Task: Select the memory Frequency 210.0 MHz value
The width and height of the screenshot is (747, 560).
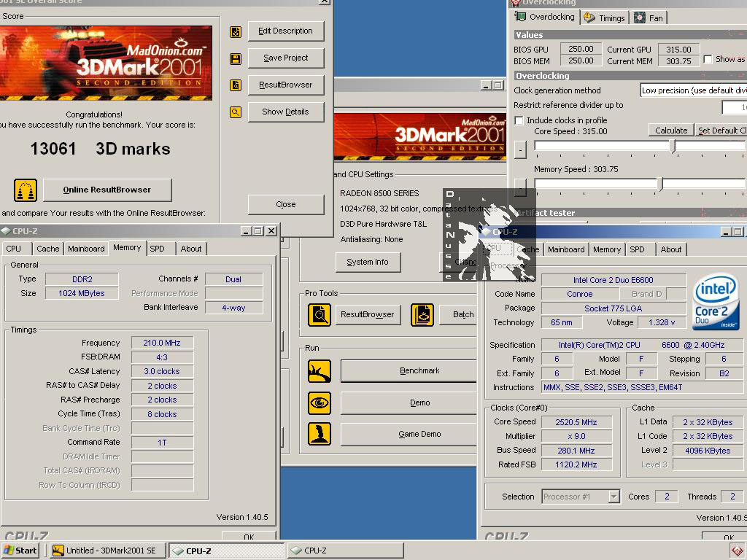Action: (x=162, y=343)
